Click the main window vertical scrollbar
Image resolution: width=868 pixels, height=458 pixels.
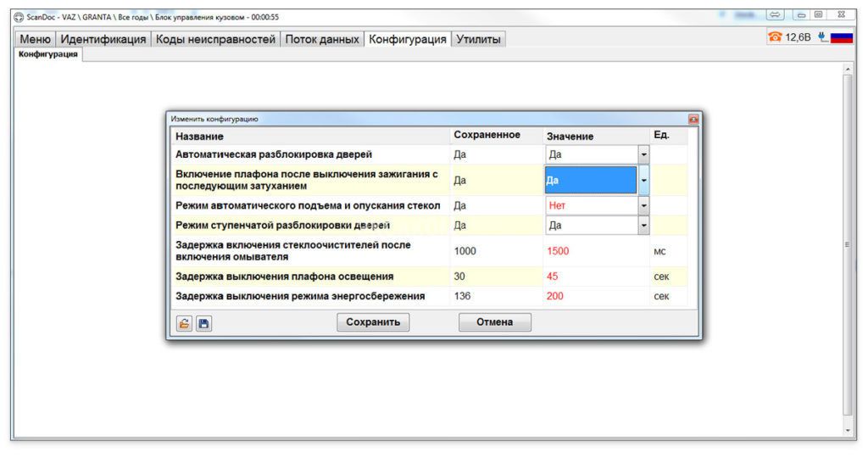coord(849,246)
